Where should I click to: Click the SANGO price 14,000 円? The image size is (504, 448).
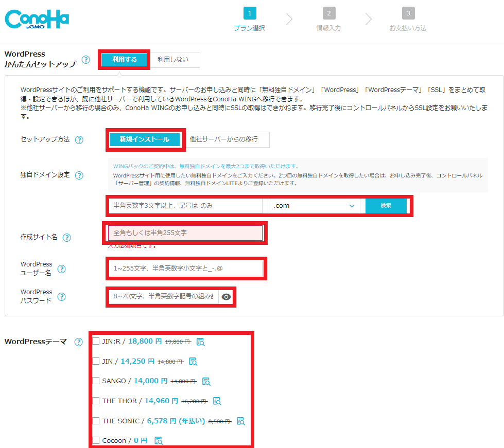pyautogui.click(x=151, y=381)
